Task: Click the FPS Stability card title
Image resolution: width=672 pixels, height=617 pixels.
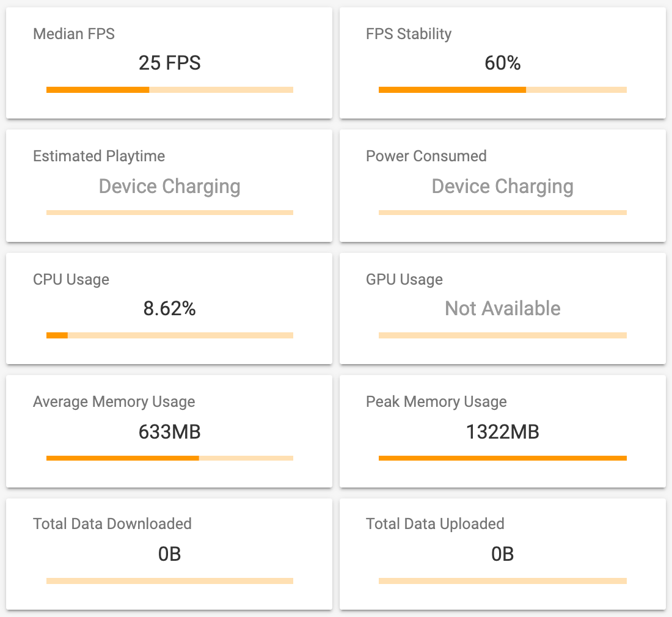Action: point(409,34)
